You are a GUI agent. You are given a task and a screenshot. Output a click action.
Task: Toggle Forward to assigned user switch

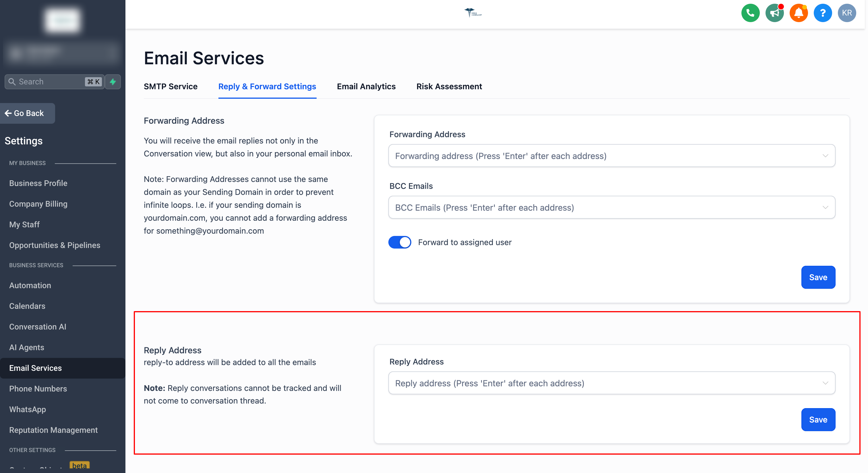click(400, 242)
